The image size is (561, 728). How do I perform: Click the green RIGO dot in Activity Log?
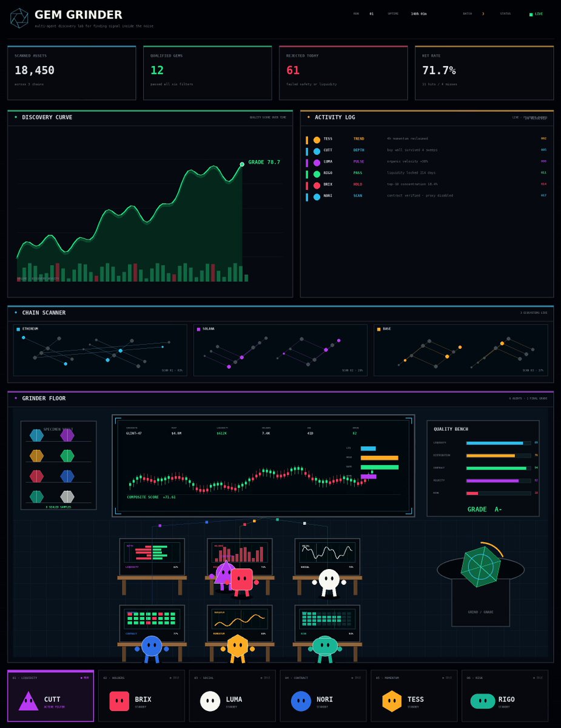pyautogui.click(x=317, y=174)
